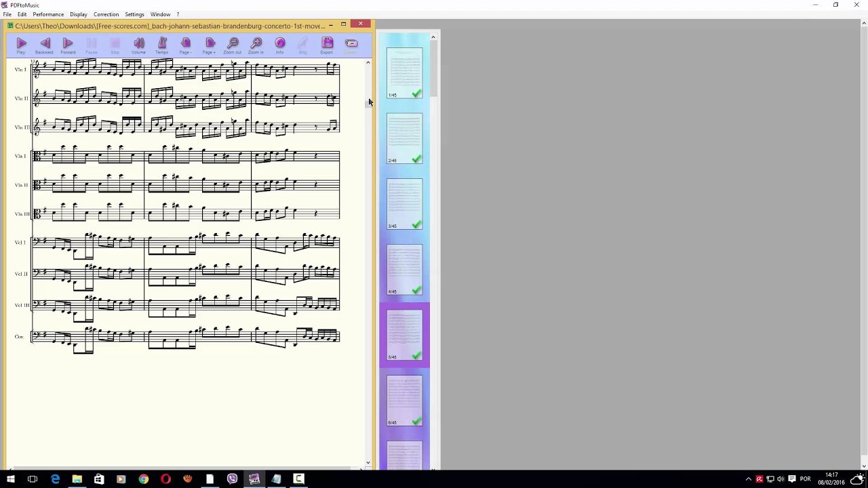Maximize the score document window
868x488 pixels.
(344, 25)
